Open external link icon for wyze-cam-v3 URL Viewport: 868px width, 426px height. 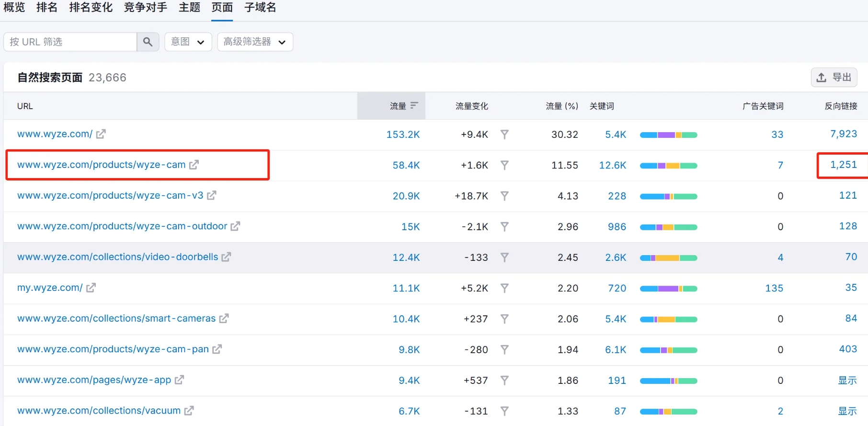pyautogui.click(x=211, y=195)
